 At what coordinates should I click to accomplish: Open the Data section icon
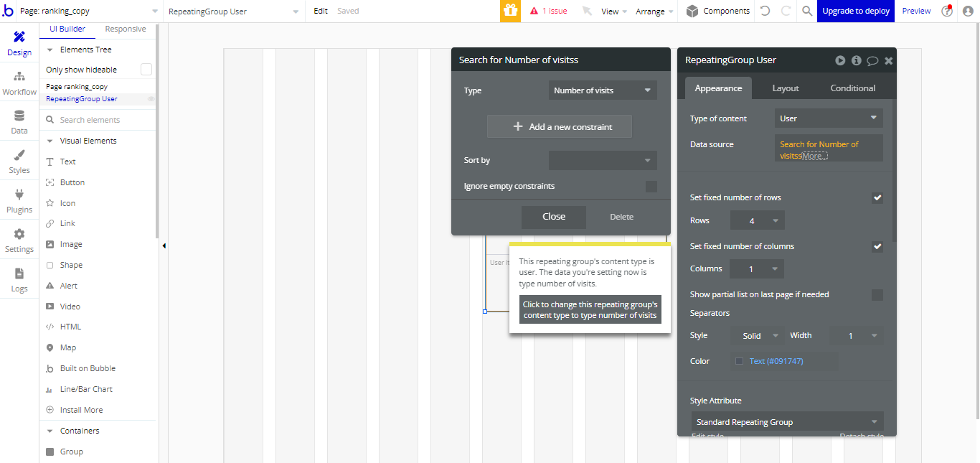pos(19,116)
